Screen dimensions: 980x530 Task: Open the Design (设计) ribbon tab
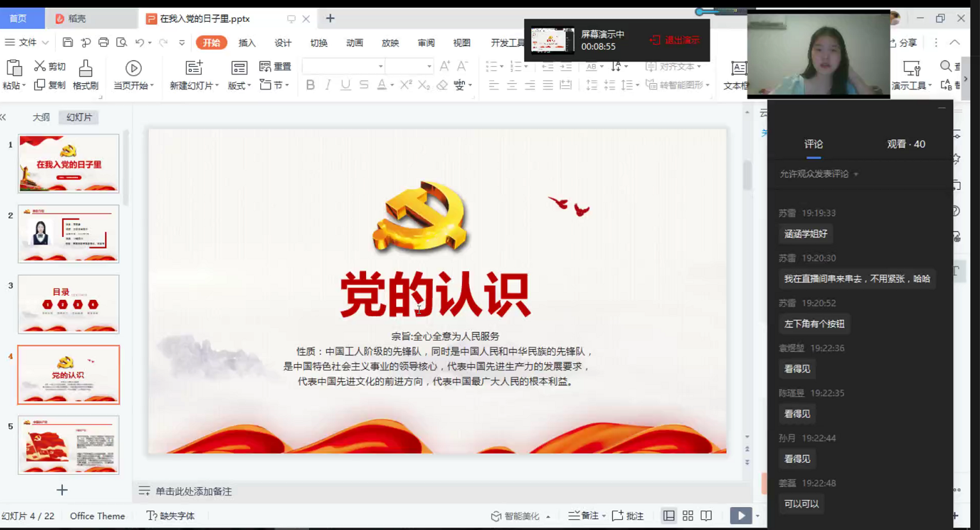(283, 43)
